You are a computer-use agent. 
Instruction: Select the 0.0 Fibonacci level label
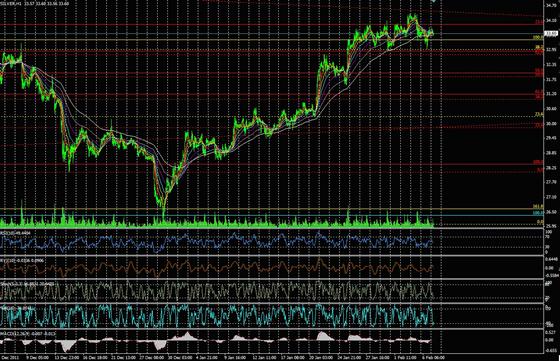tap(540, 222)
